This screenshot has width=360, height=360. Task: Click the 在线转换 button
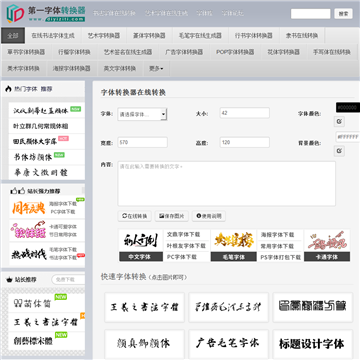135,216
